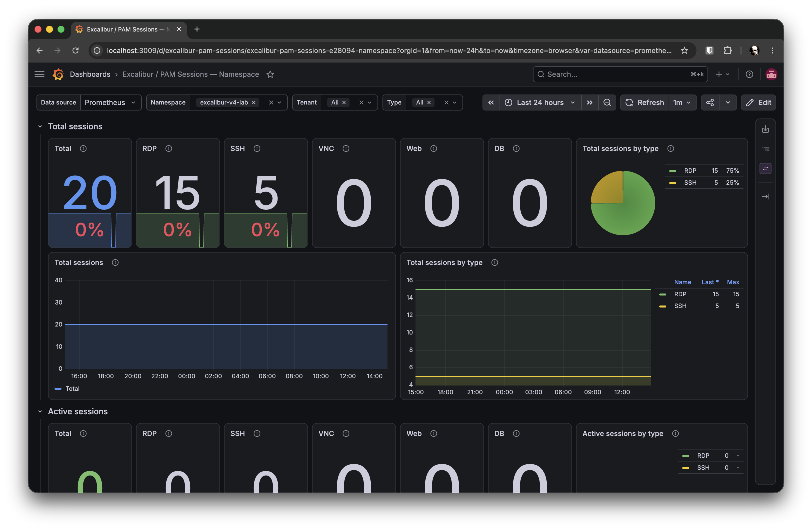Click the green RDP pie slice
Image resolution: width=812 pixels, height=530 pixels.
pyautogui.click(x=631, y=211)
